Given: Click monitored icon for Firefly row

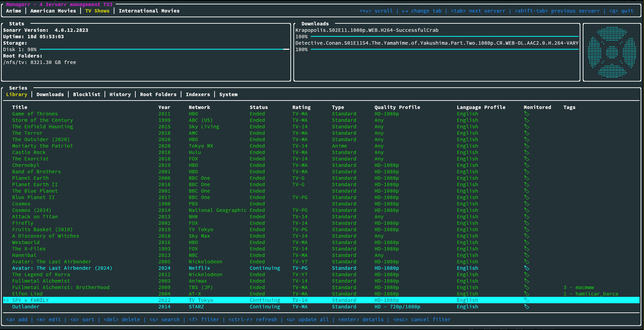Looking at the screenshot, I should [x=527, y=223].
